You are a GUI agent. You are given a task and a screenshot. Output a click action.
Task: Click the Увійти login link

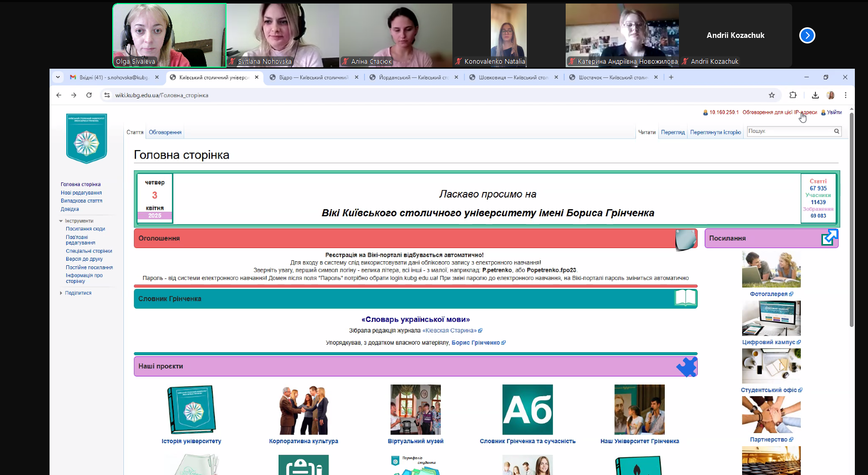(x=834, y=113)
